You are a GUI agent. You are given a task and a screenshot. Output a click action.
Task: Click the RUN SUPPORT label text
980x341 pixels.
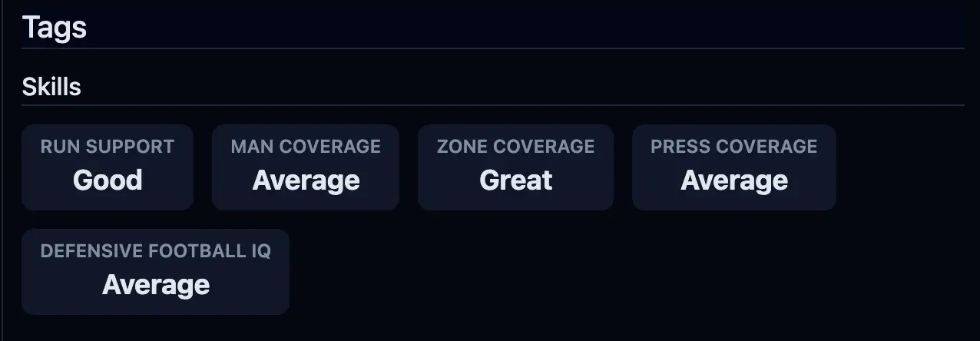pos(108,147)
